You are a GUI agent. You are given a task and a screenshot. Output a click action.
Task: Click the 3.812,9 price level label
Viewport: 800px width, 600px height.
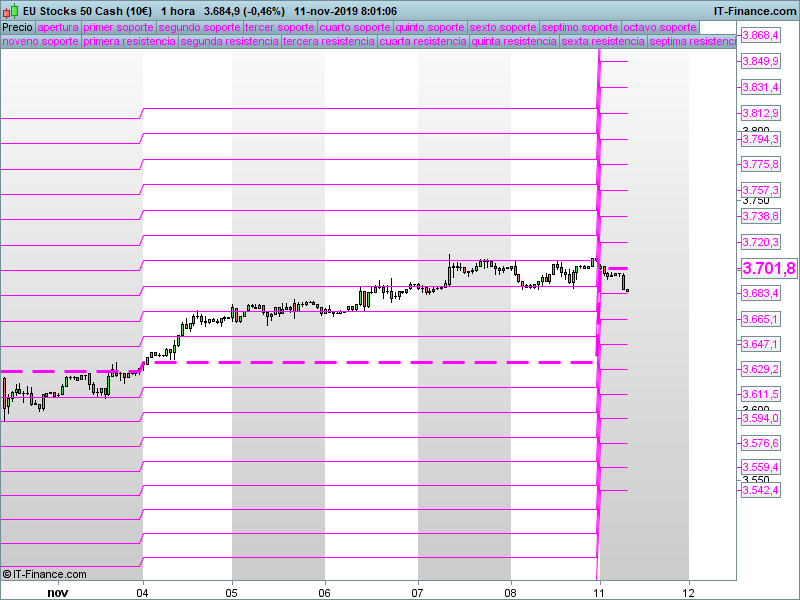[760, 113]
